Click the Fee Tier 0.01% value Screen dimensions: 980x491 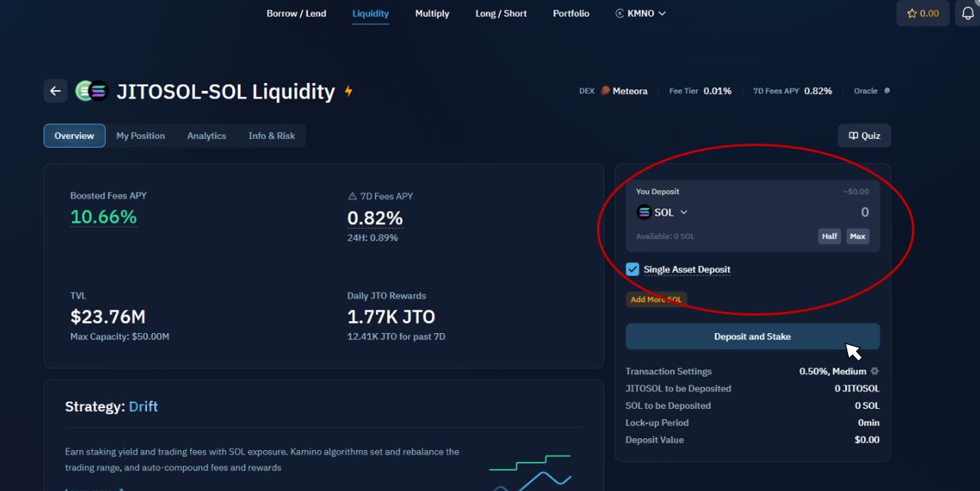(x=718, y=91)
